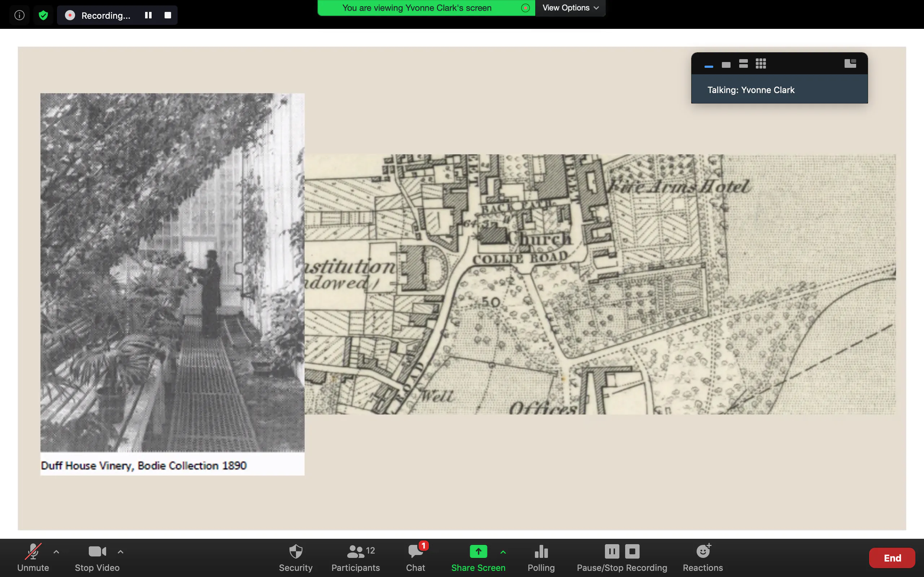This screenshot has width=924, height=577.
Task: Click the red End meeting button
Action: [892, 558]
